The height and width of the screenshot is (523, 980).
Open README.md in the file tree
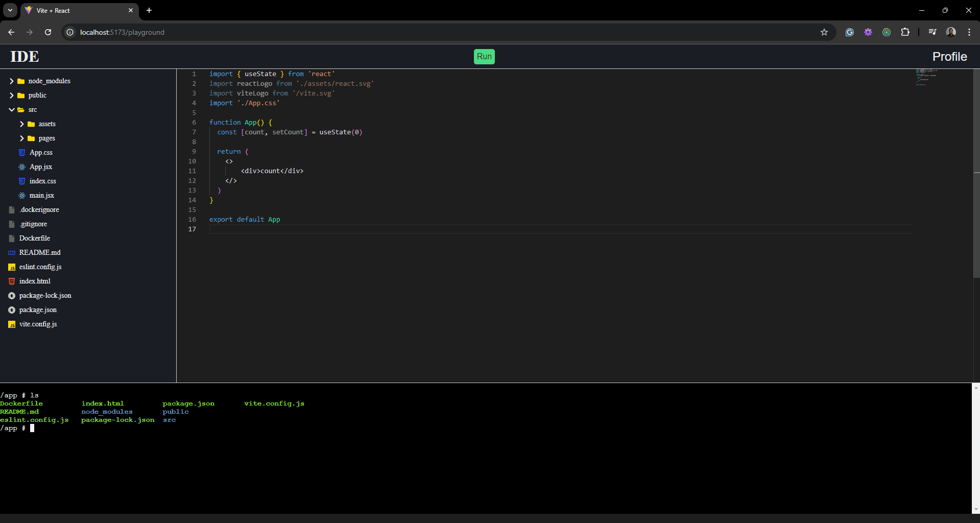tap(40, 253)
